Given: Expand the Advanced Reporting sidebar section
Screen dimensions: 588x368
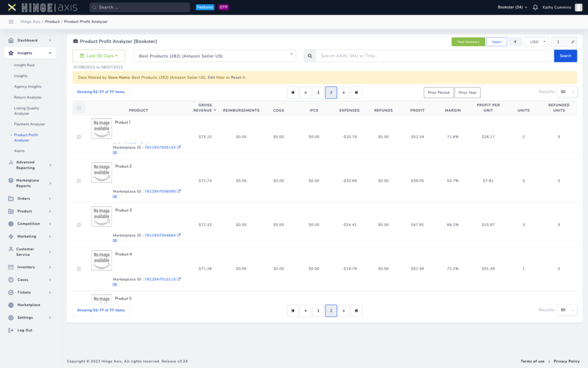Looking at the screenshot, I should click(29, 165).
